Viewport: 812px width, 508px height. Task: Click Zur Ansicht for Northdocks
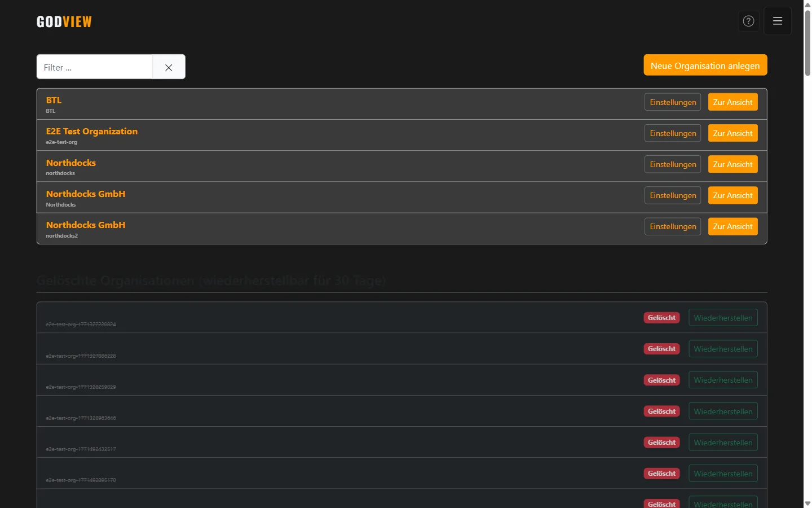click(x=732, y=164)
